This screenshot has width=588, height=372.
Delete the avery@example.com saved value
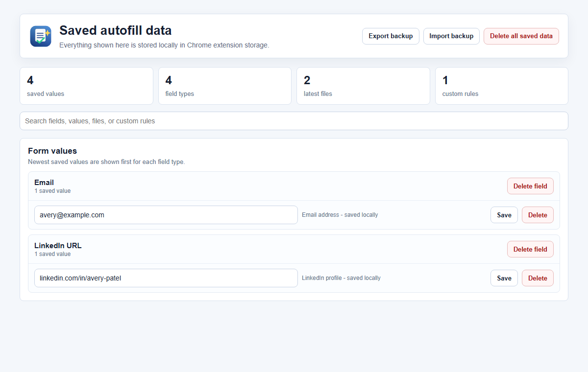pyautogui.click(x=538, y=215)
